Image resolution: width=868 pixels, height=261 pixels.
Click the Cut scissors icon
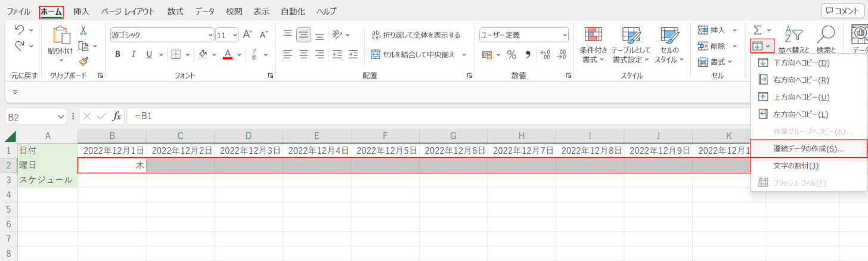point(83,30)
